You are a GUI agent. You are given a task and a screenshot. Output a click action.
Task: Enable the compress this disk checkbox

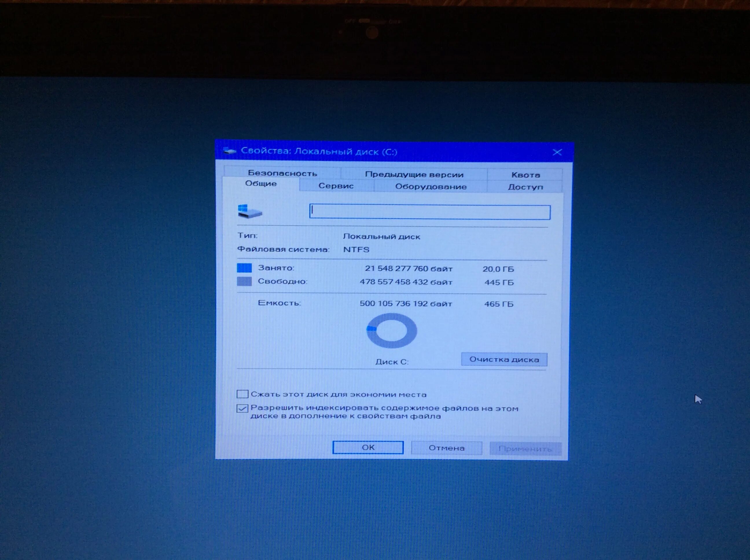pyautogui.click(x=242, y=394)
